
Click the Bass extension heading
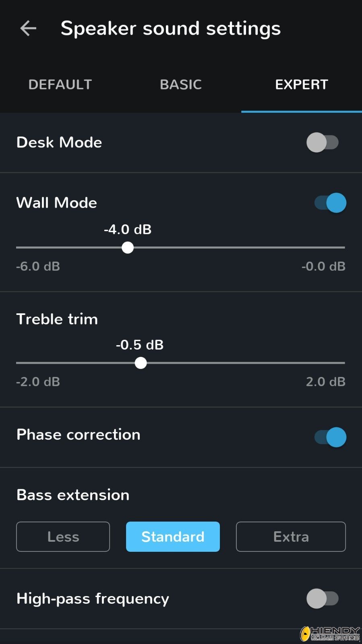coord(73,495)
